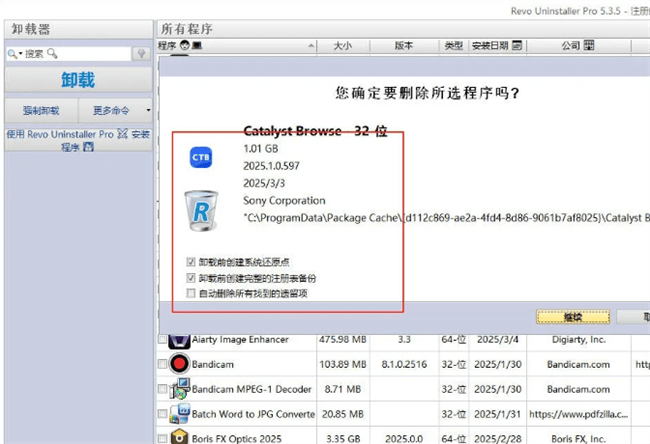Click the 103.89 MB size cell
Screen dimensions: 650x444
pos(343,364)
